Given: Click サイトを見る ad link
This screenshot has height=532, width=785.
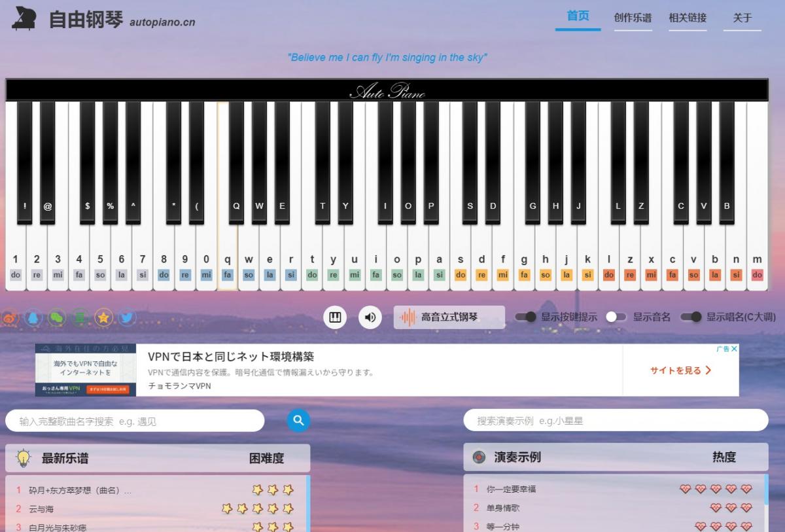Looking at the screenshot, I should click(680, 370).
